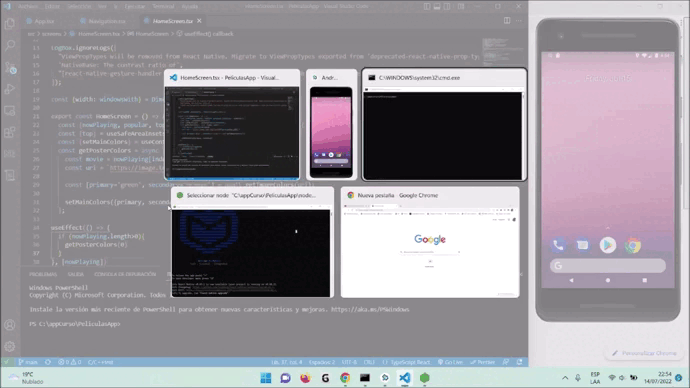Click the main branch status bar item
The image size is (690, 388).
28,362
